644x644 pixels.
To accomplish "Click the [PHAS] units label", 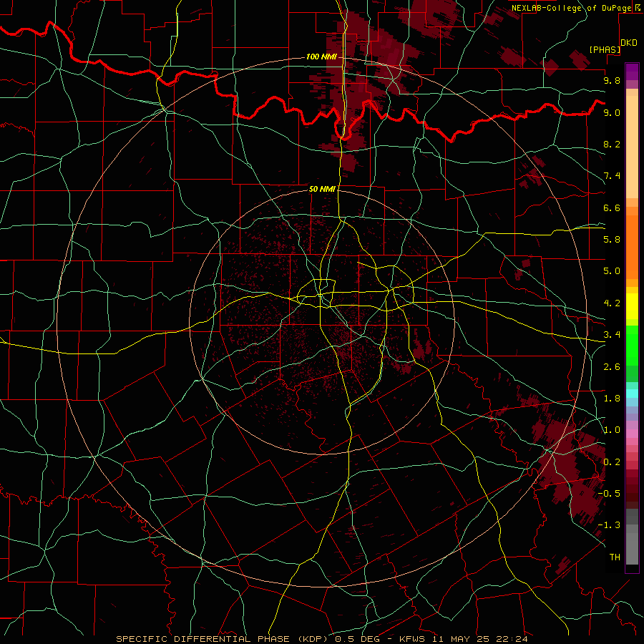I will click(605, 50).
